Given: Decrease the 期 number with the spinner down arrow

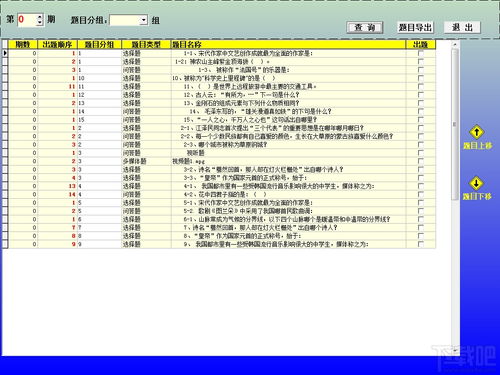Looking at the screenshot, I should tap(40, 23).
